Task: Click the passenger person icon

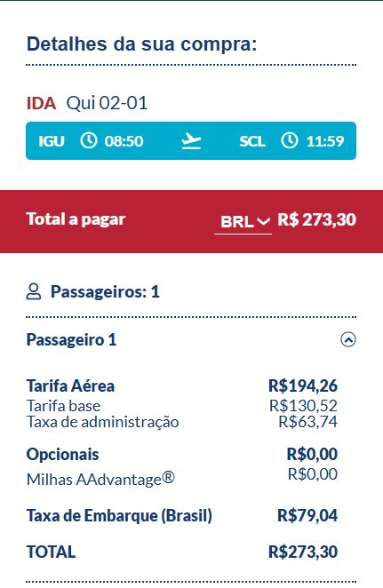Action: pyautogui.click(x=34, y=291)
